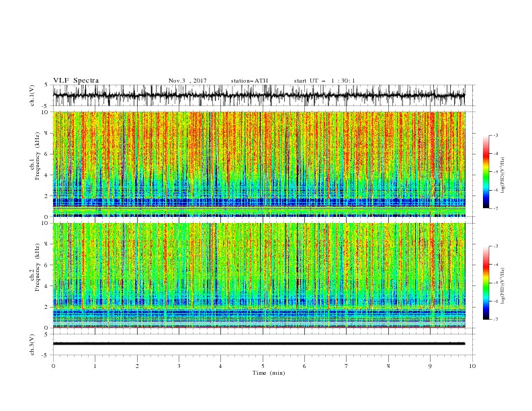Click the "VLF Spectra" plot title
The width and height of the screenshot is (532, 411).
pos(76,81)
